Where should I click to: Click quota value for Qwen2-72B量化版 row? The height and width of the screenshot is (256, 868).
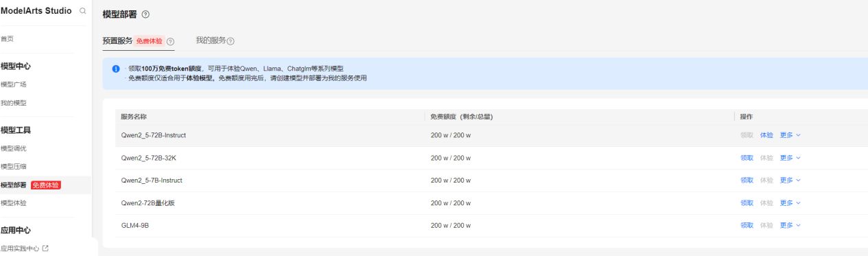[x=450, y=203]
